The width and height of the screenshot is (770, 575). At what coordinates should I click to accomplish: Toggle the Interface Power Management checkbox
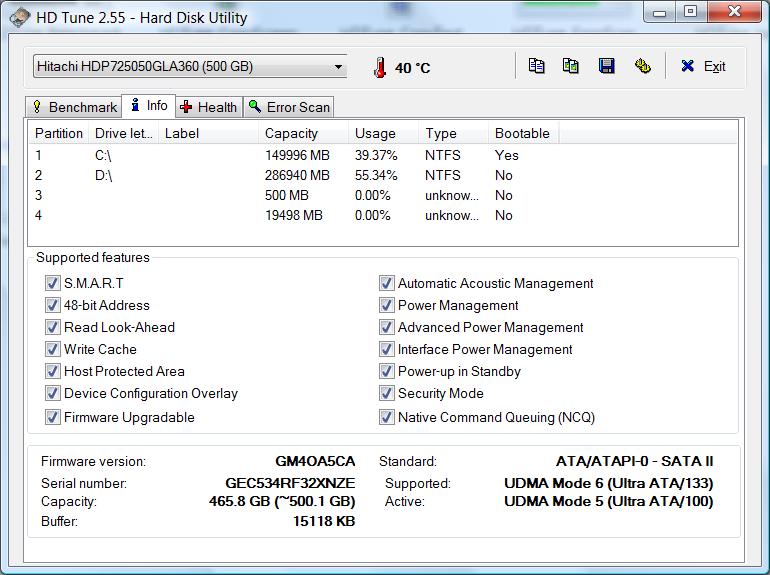(x=386, y=349)
